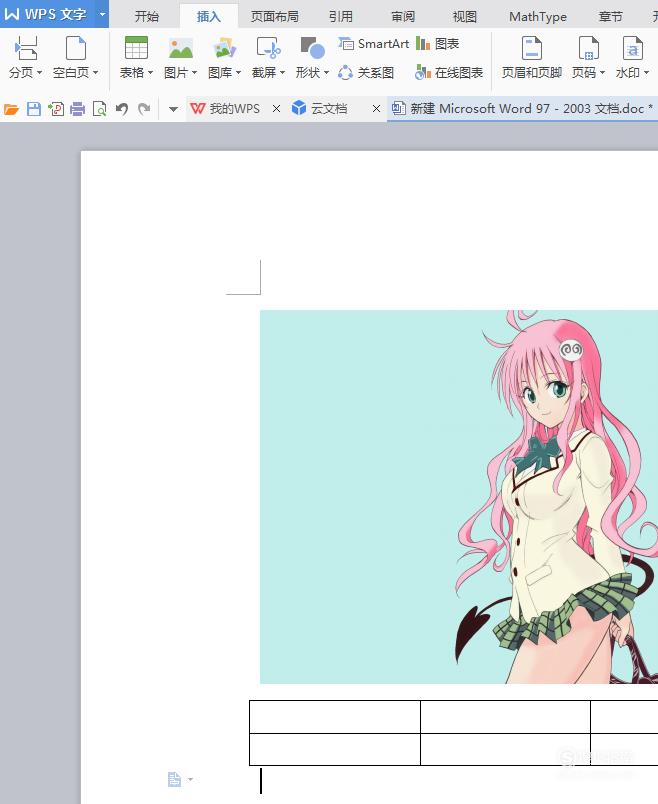Switch to the 开始 ribbon tab
Viewport: 658px width, 804px height.
click(147, 17)
